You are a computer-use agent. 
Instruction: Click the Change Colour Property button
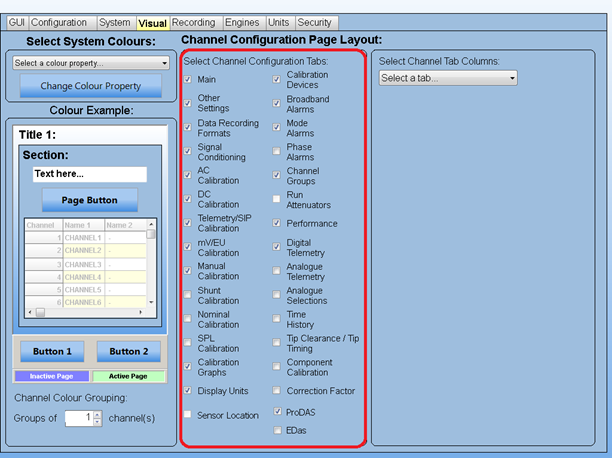click(91, 86)
